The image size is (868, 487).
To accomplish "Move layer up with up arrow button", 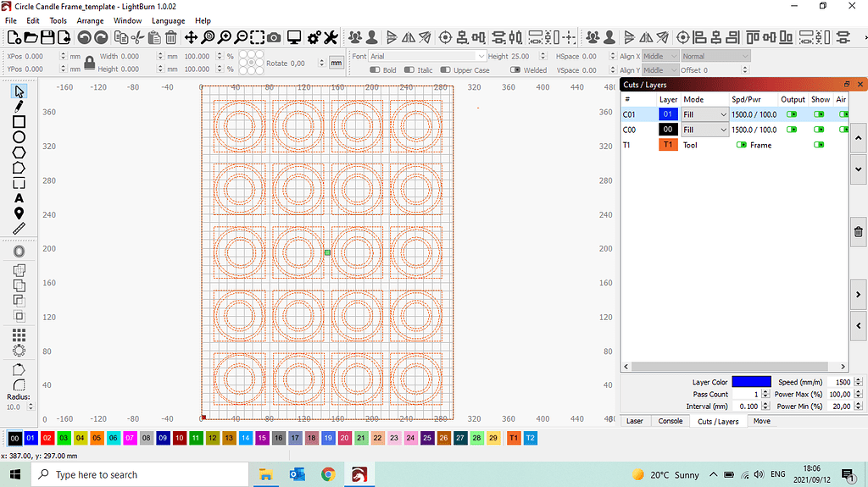I will pyautogui.click(x=858, y=137).
